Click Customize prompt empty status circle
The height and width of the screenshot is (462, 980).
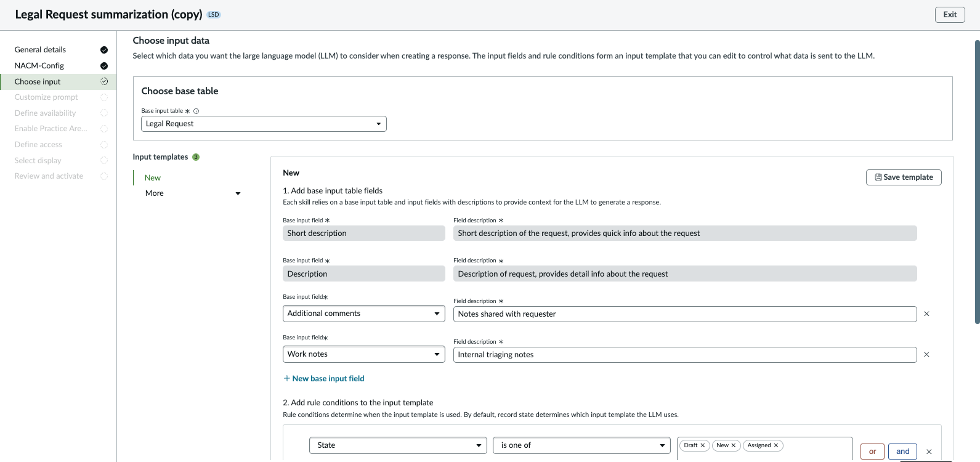(x=104, y=97)
